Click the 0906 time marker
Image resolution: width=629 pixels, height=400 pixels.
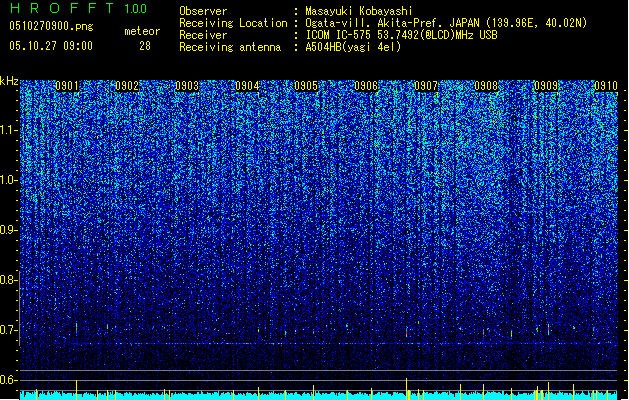[x=366, y=86]
